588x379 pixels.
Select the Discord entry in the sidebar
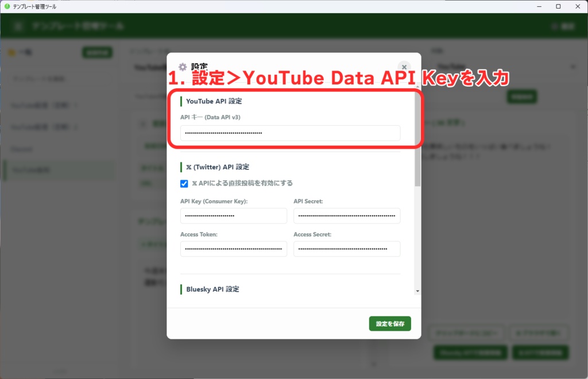tap(59, 148)
